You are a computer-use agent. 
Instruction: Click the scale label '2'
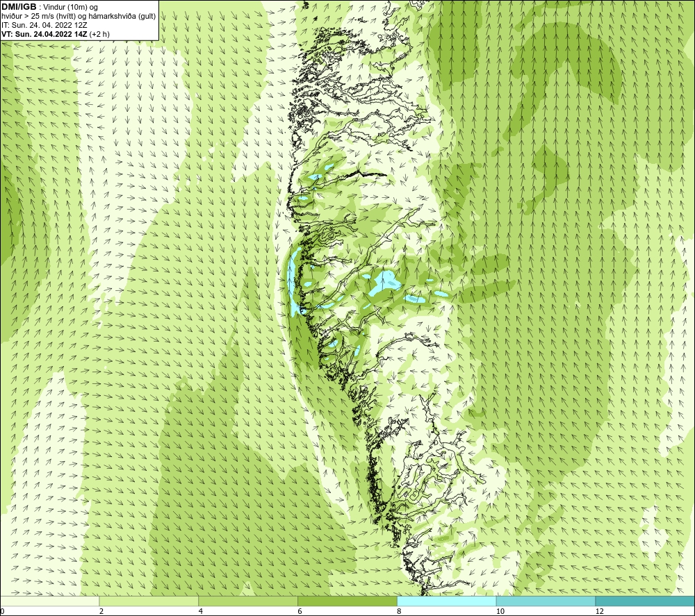(x=101, y=611)
